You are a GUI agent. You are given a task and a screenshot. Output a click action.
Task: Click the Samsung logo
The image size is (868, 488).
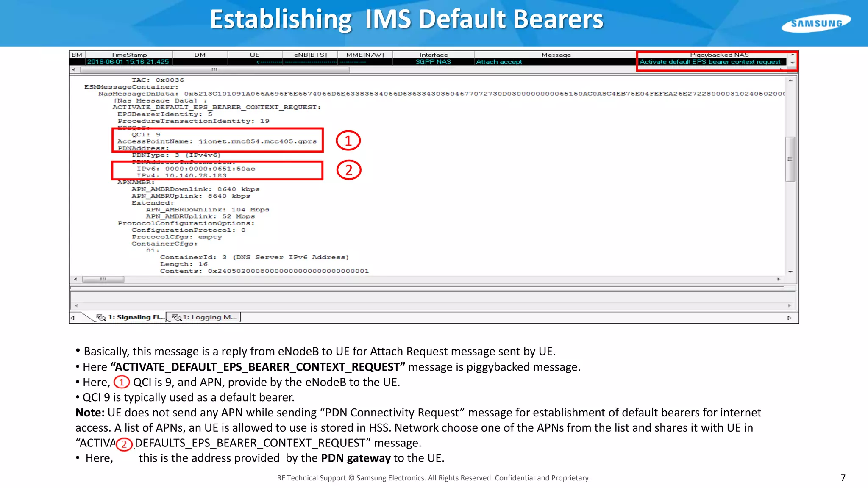(816, 23)
